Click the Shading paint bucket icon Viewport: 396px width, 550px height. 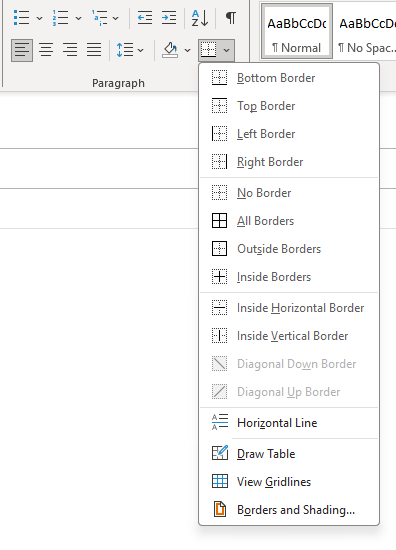pos(170,50)
